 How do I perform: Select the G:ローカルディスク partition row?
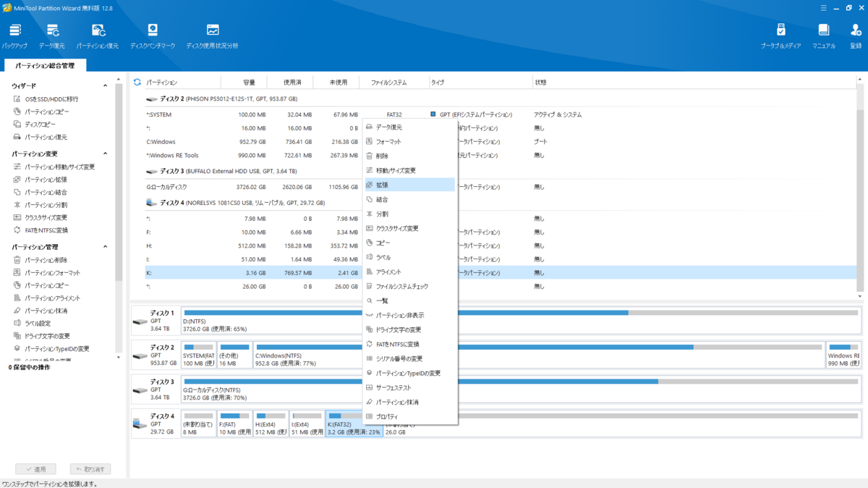click(x=499, y=187)
